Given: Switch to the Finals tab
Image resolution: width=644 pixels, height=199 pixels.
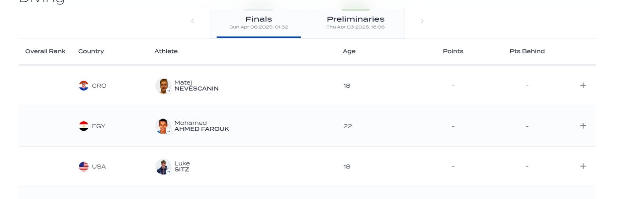Looking at the screenshot, I should pyautogui.click(x=259, y=23).
